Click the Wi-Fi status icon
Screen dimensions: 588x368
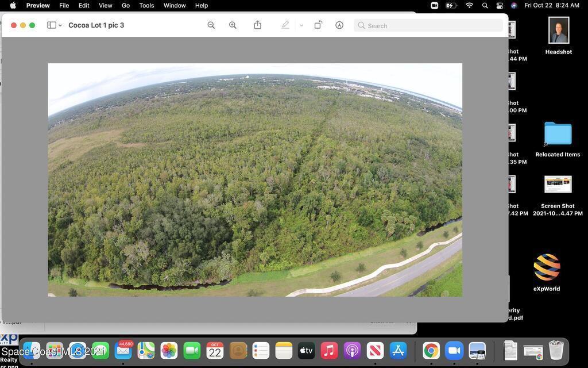click(x=469, y=5)
